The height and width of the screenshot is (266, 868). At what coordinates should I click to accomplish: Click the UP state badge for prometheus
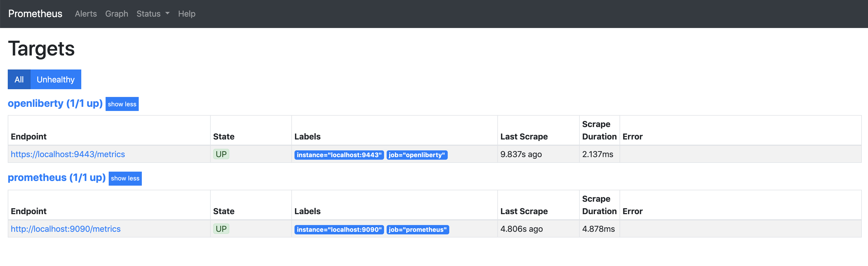(221, 229)
